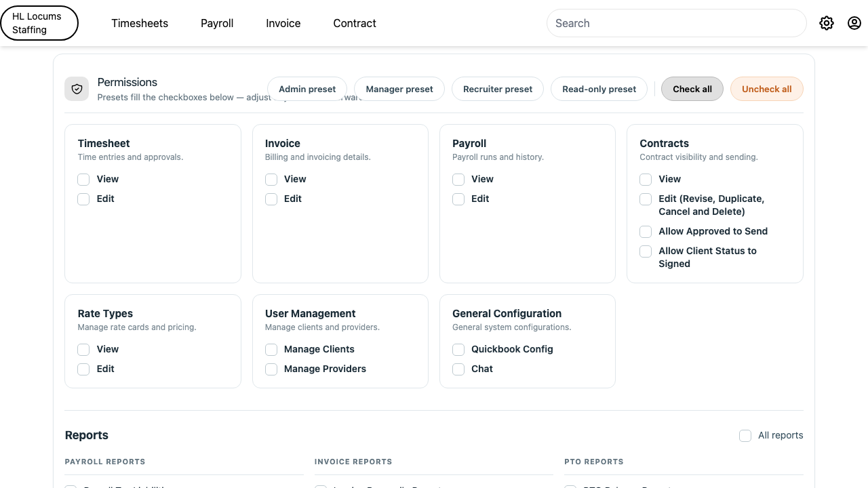
Task: Click the PAYROLL REPORTS column label
Action: (105, 462)
